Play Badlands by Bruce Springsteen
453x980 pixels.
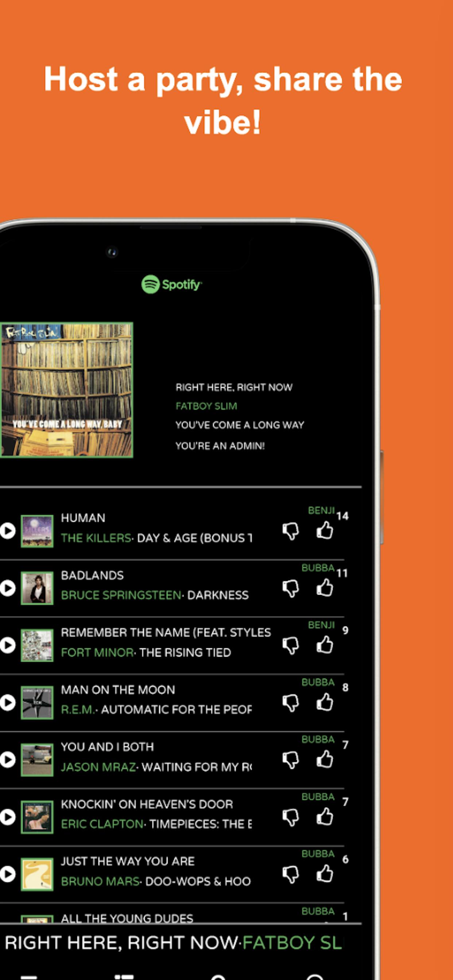click(x=7, y=588)
